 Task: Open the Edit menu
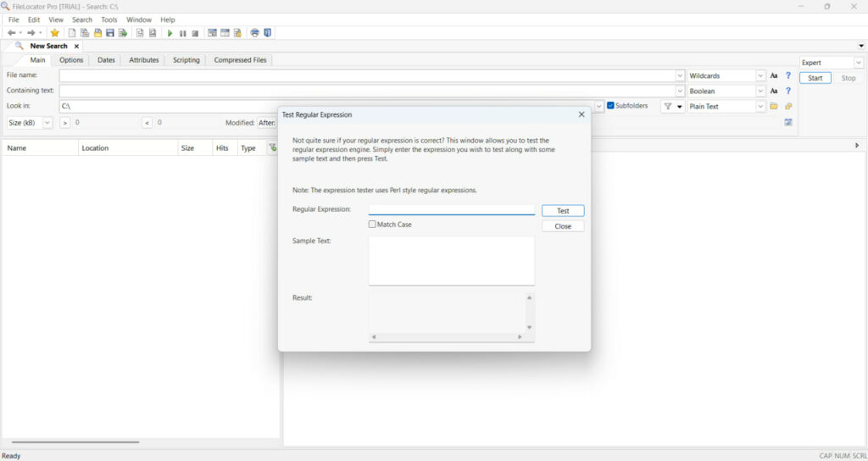(34, 19)
